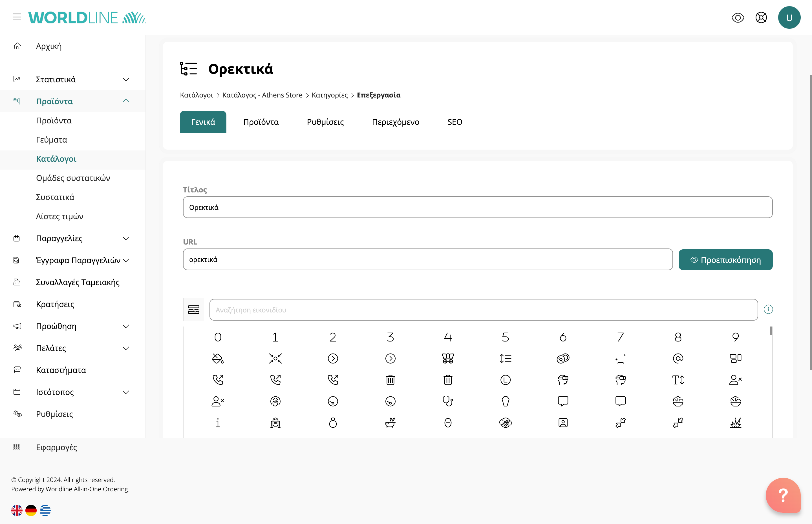This screenshot has height=524, width=812.
Task: Click the hamburger menu icon
Action: (17, 17)
